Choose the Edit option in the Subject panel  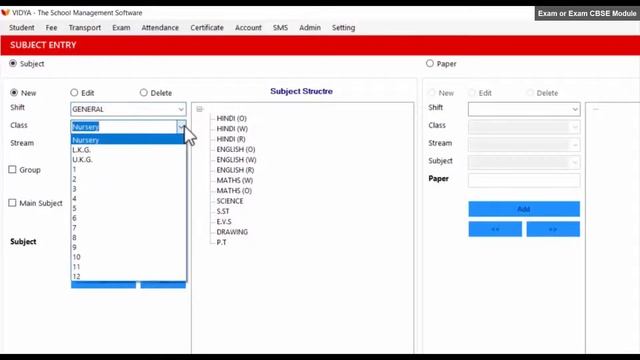[x=74, y=93]
